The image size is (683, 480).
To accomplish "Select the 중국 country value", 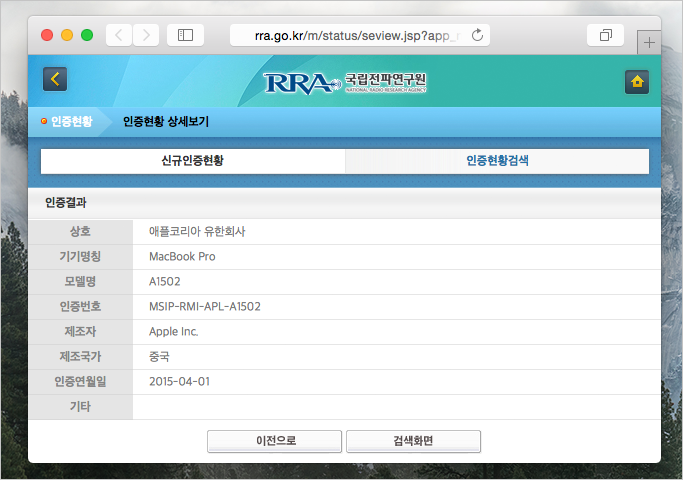I will [159, 357].
